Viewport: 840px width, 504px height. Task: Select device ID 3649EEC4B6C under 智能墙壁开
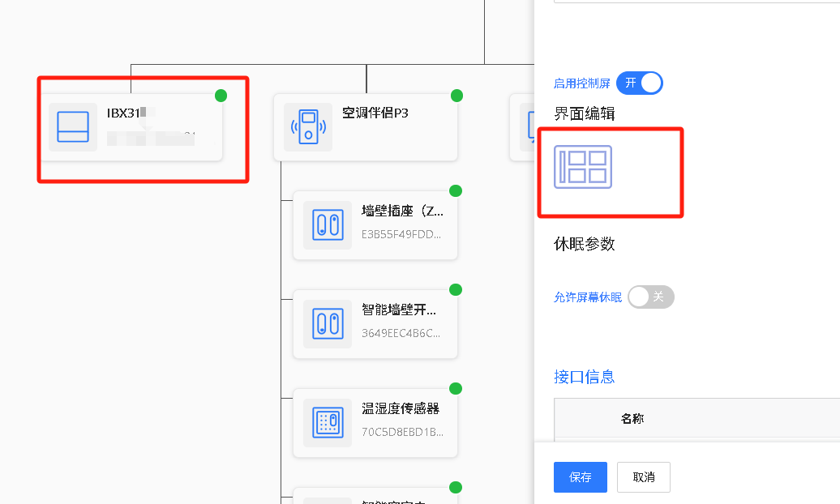402,333
